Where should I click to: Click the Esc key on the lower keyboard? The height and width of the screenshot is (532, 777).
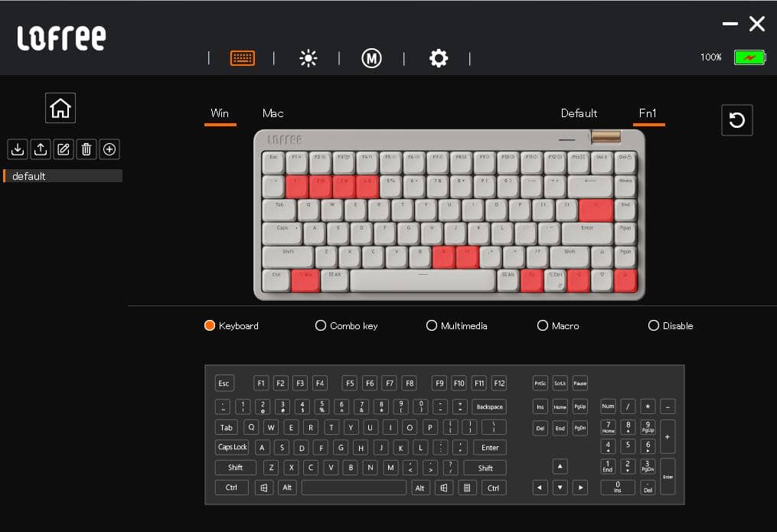pos(224,383)
